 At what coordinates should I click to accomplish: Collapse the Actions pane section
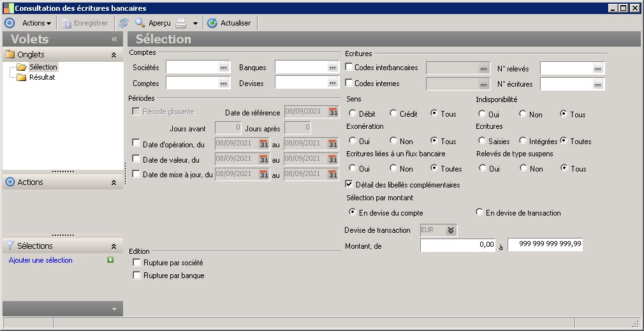113,182
